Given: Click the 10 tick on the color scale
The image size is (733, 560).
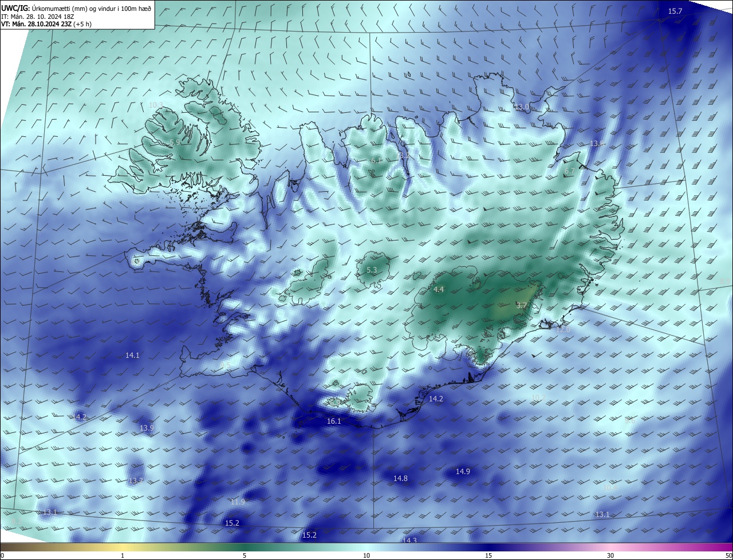Looking at the screenshot, I should [x=366, y=555].
